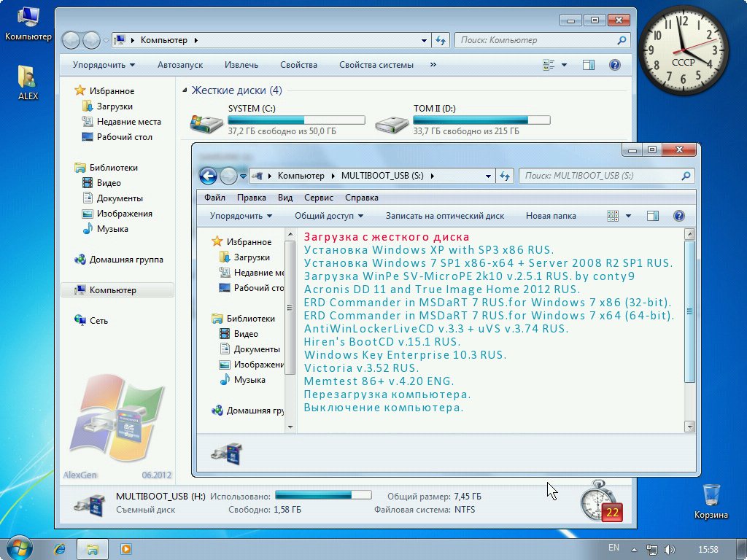The width and height of the screenshot is (747, 560).
Task: Open the Корзина recycle bin icon
Action: click(x=711, y=496)
